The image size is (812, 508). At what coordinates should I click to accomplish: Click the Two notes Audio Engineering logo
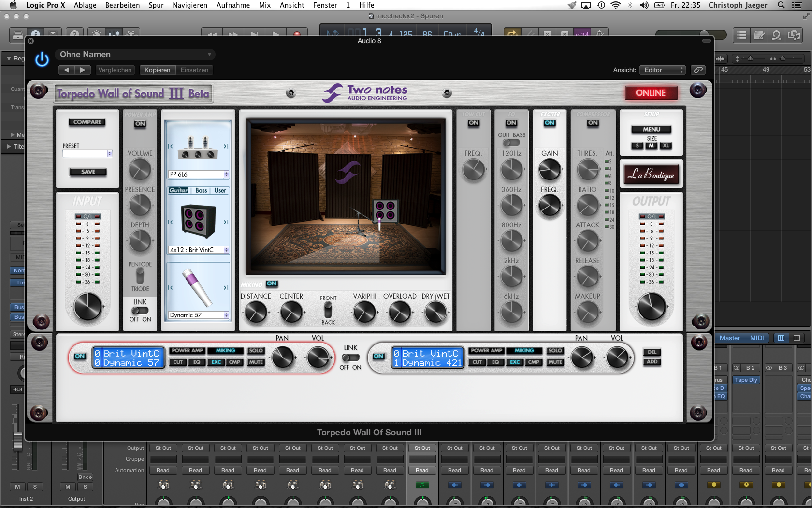[365, 92]
